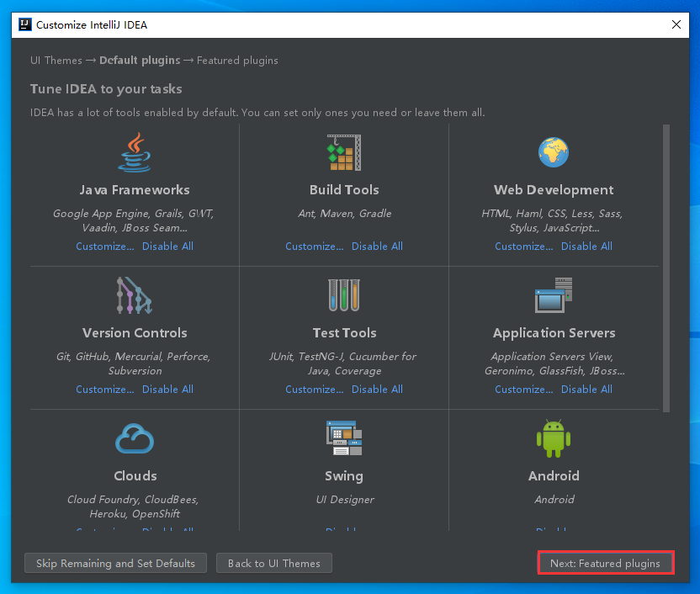Click the Featured plugins breadcrumb step
Image resolution: width=700 pixels, height=594 pixels.
pos(237,61)
